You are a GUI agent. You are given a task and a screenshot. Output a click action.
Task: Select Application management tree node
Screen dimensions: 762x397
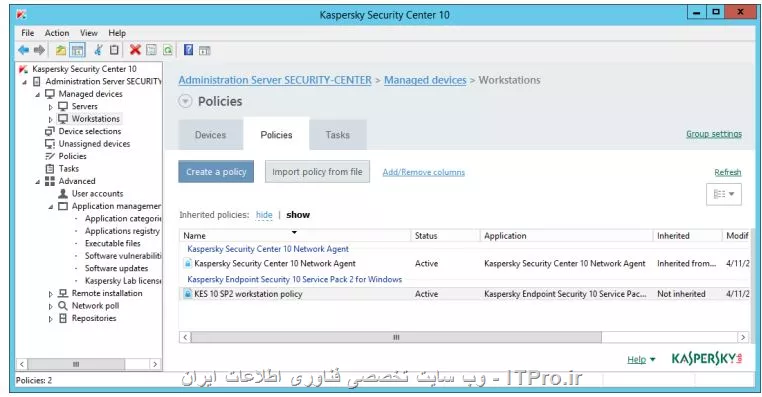pyautogui.click(x=116, y=206)
